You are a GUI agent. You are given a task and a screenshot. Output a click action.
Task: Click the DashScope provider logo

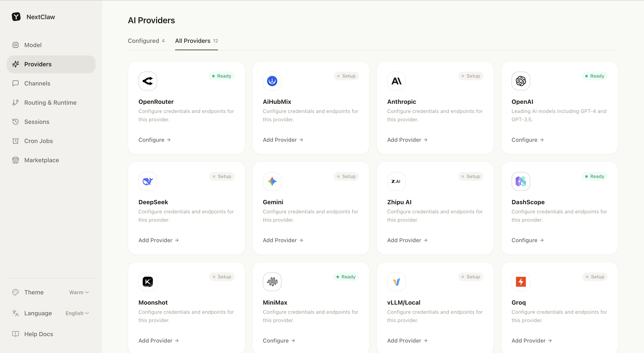[x=520, y=181]
